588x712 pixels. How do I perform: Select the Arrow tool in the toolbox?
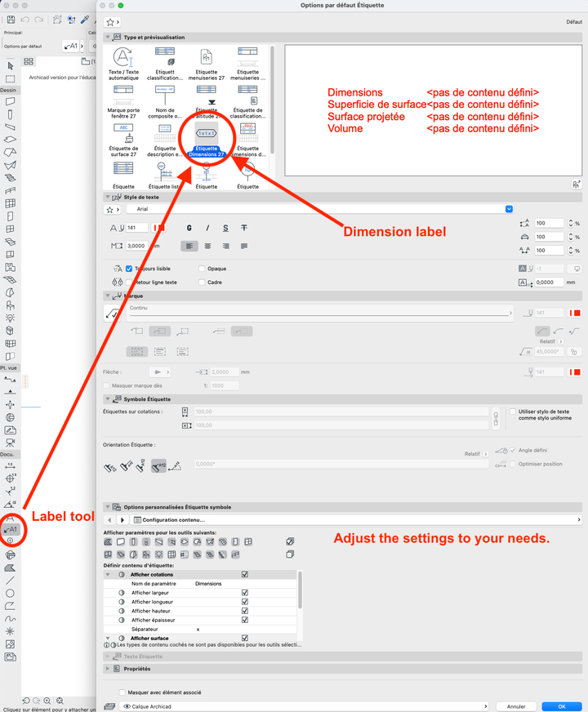pyautogui.click(x=10, y=66)
